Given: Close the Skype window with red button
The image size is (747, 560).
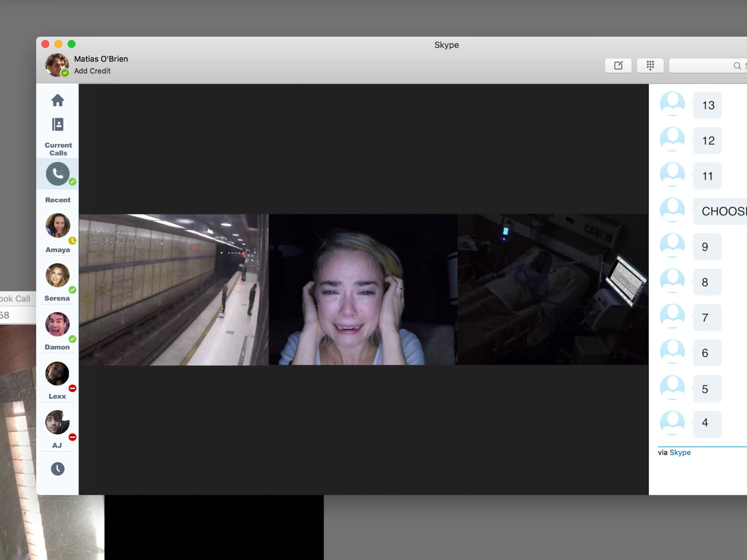Looking at the screenshot, I should [45, 44].
